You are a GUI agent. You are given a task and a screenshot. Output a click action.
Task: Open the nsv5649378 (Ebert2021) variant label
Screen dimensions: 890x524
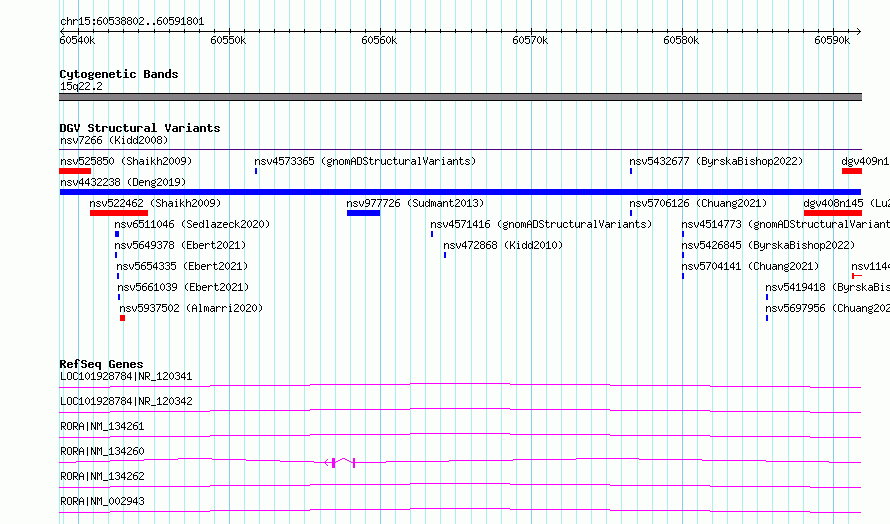click(x=180, y=245)
